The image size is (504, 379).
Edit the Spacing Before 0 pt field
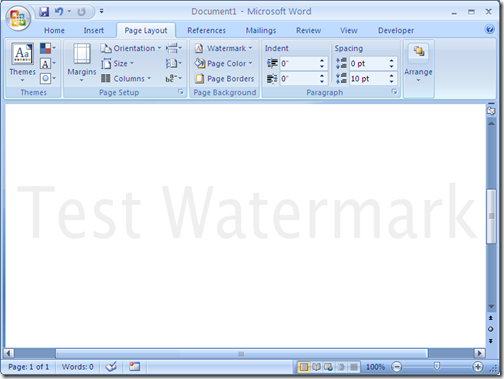368,63
